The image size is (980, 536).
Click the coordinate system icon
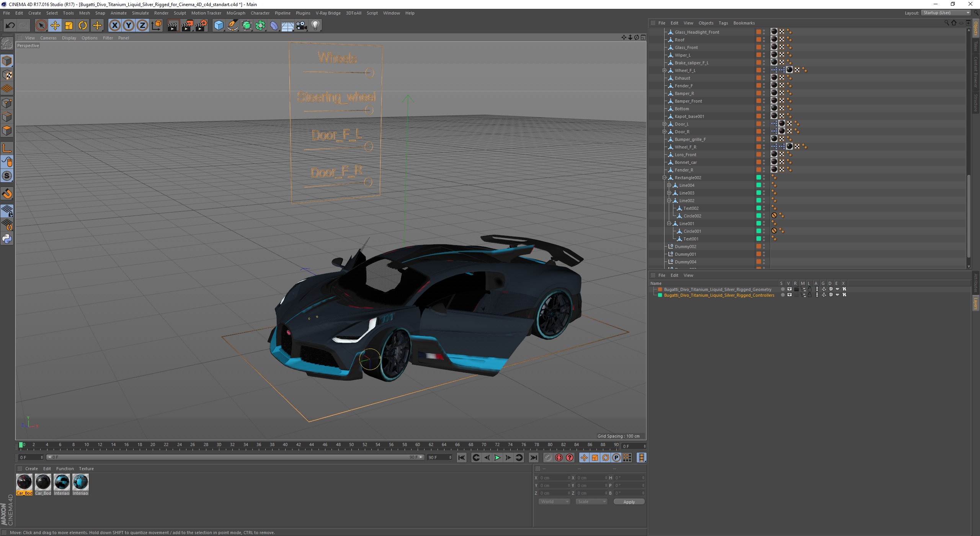[x=156, y=26]
